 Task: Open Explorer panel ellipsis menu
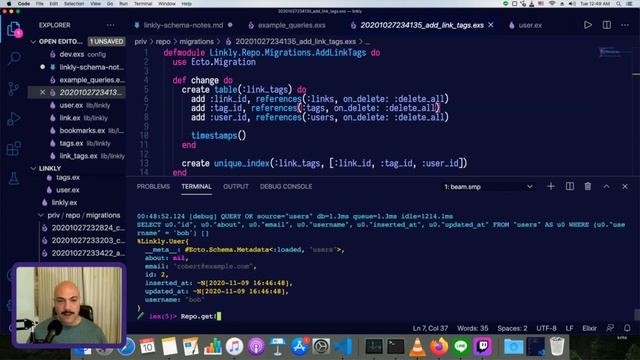(x=110, y=25)
